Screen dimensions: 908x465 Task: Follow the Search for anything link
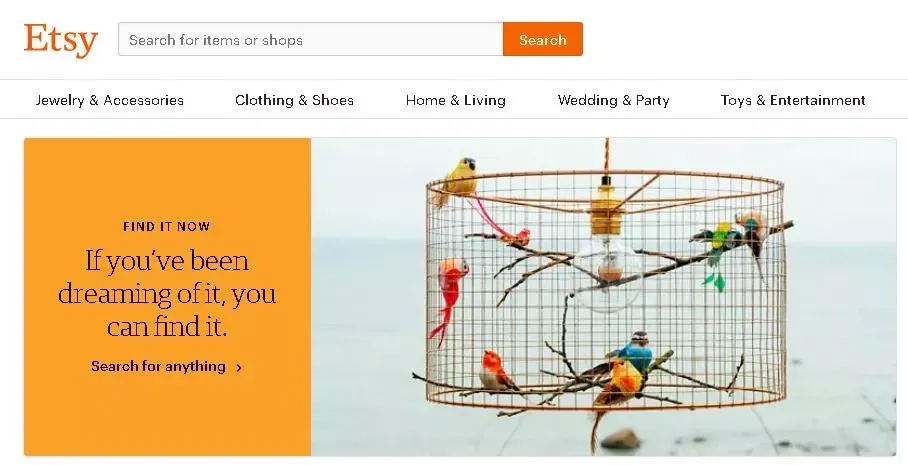pos(158,367)
